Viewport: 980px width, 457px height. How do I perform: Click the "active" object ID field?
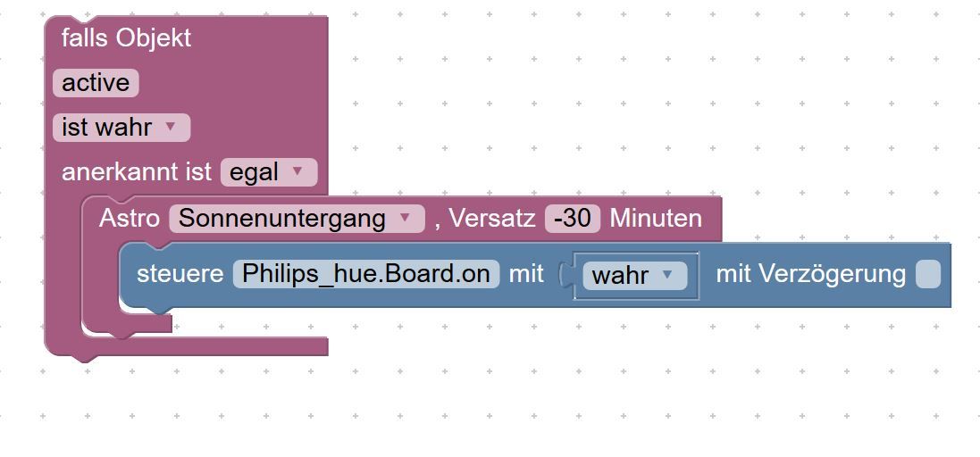tap(96, 83)
